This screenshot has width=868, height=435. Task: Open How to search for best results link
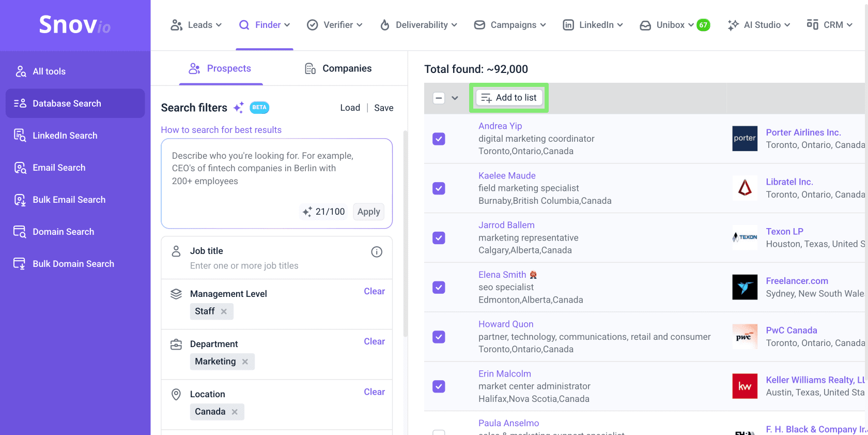[221, 130]
